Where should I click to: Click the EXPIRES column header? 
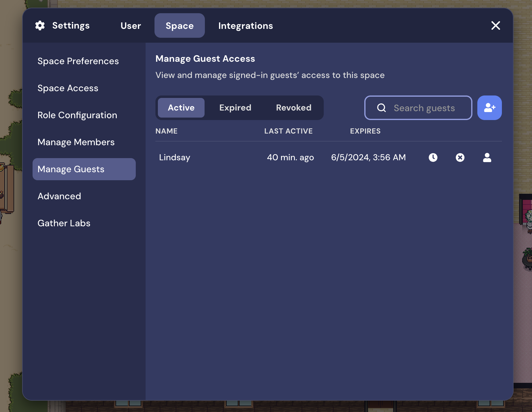[x=365, y=131]
